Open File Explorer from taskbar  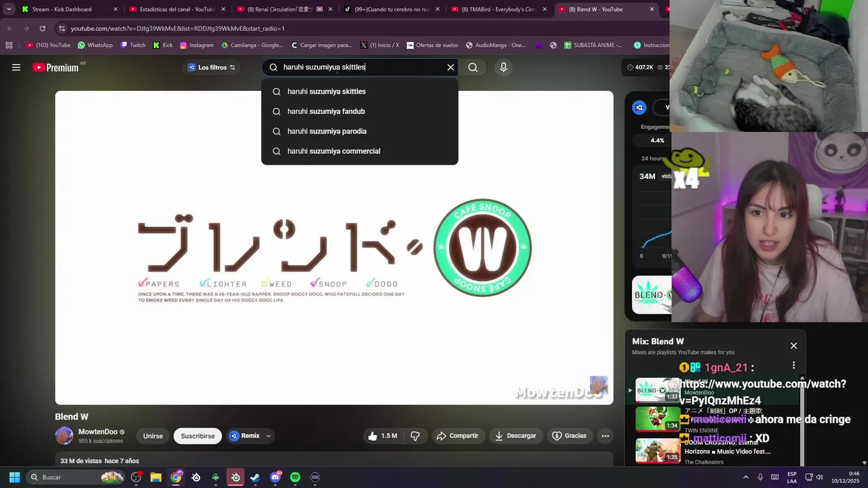156,477
